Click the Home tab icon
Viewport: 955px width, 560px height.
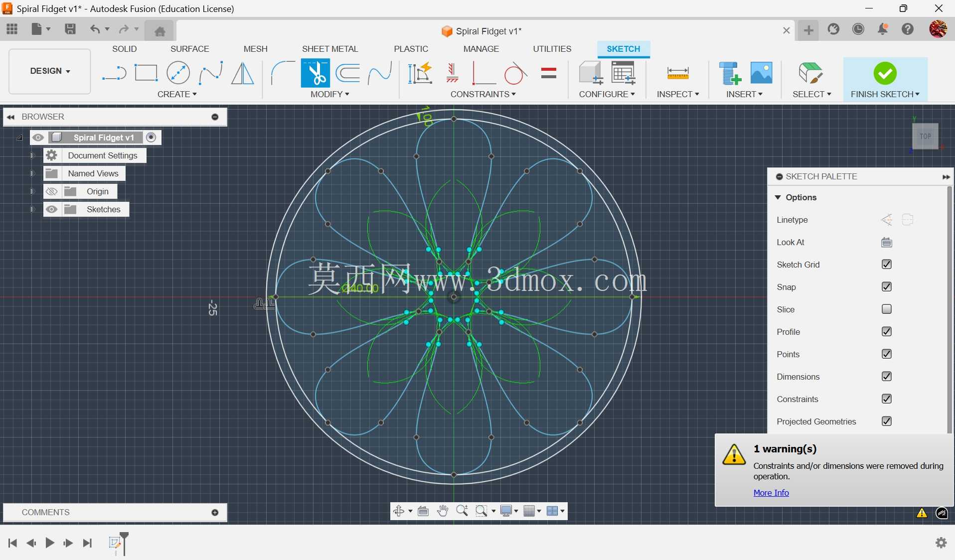click(159, 31)
